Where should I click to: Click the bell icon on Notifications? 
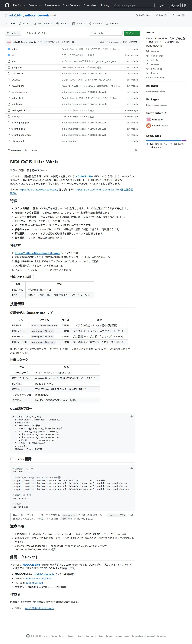coord(137,15)
